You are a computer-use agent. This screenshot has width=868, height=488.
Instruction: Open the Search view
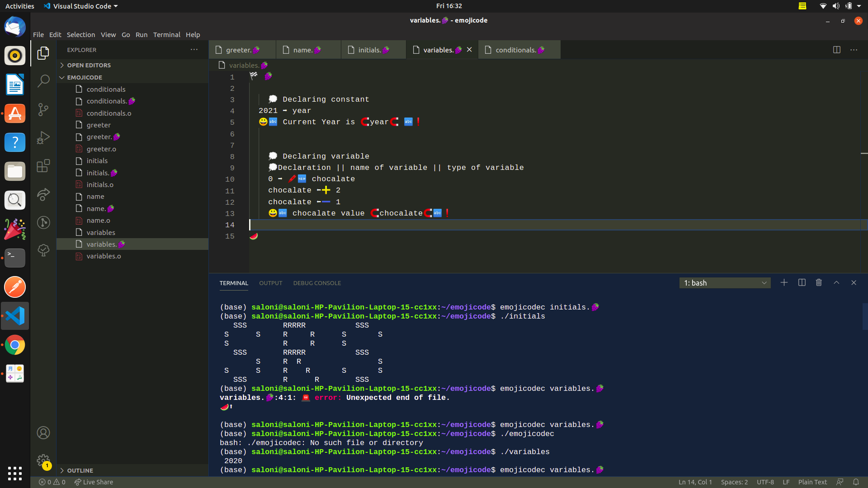point(43,81)
